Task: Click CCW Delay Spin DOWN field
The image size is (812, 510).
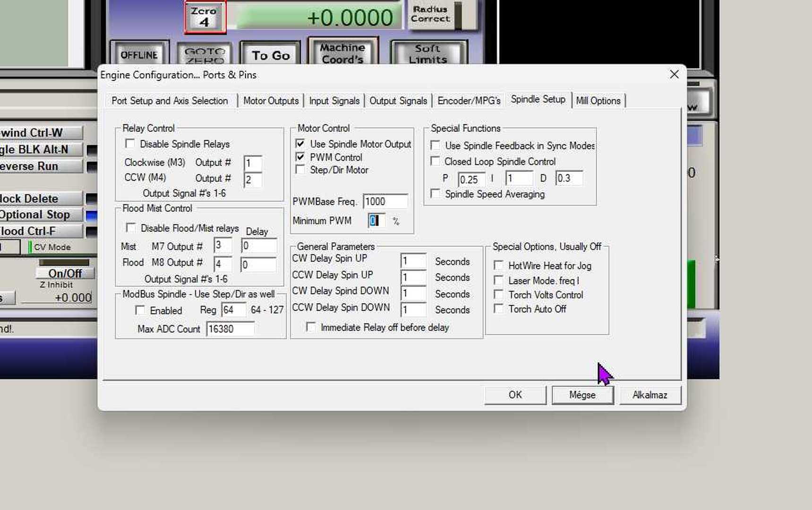Action: (413, 310)
